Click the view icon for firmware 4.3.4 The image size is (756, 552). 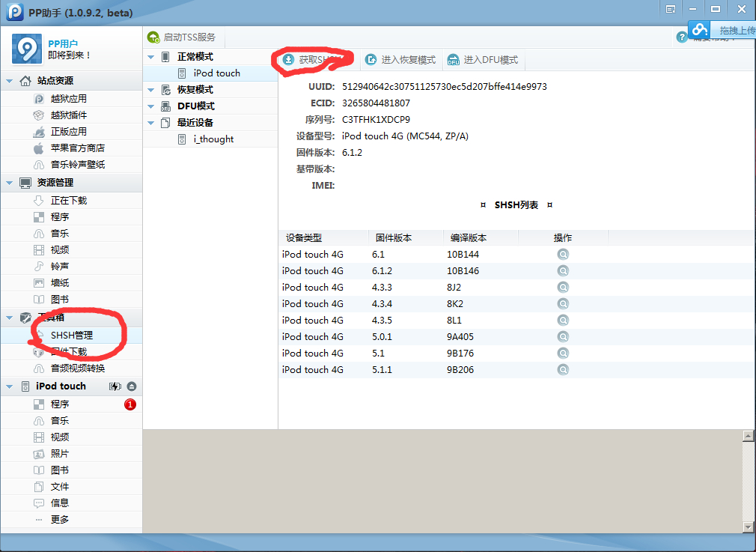click(563, 303)
